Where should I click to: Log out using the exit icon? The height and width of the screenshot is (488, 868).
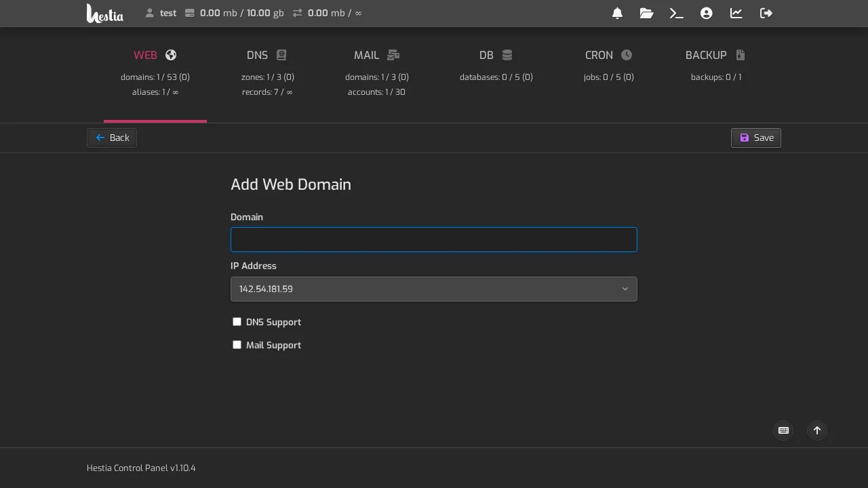(x=766, y=13)
